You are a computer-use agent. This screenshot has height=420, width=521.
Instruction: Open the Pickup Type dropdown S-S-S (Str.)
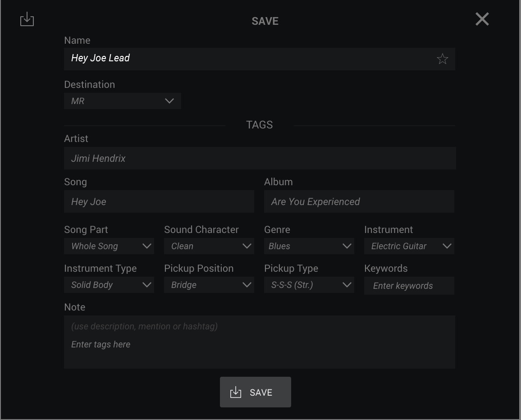click(309, 285)
